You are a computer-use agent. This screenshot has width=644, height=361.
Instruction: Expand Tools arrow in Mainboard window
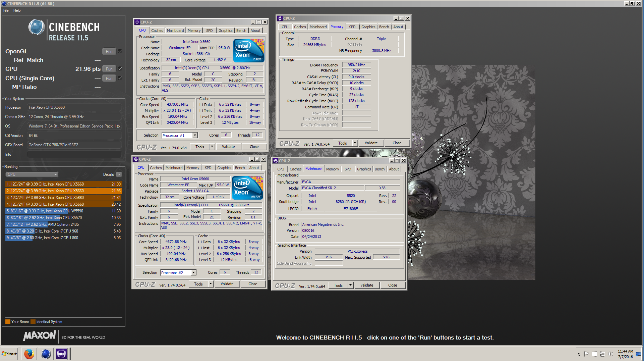pyautogui.click(x=350, y=285)
